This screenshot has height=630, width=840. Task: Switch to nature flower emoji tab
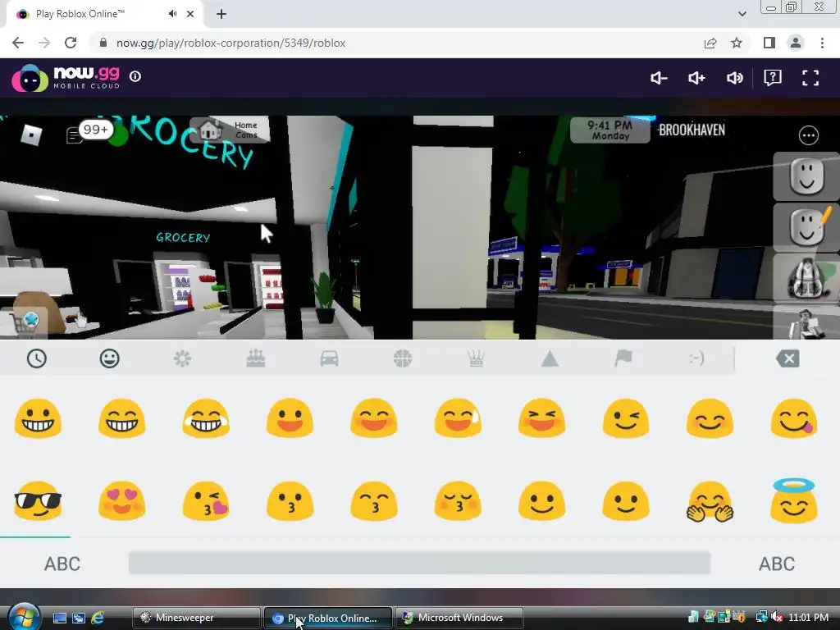(x=182, y=358)
